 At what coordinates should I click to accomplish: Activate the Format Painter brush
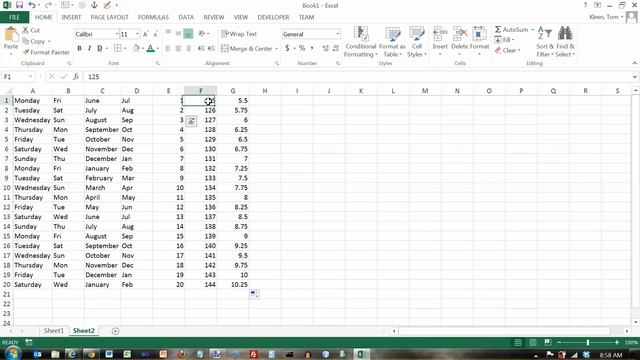coord(46,52)
